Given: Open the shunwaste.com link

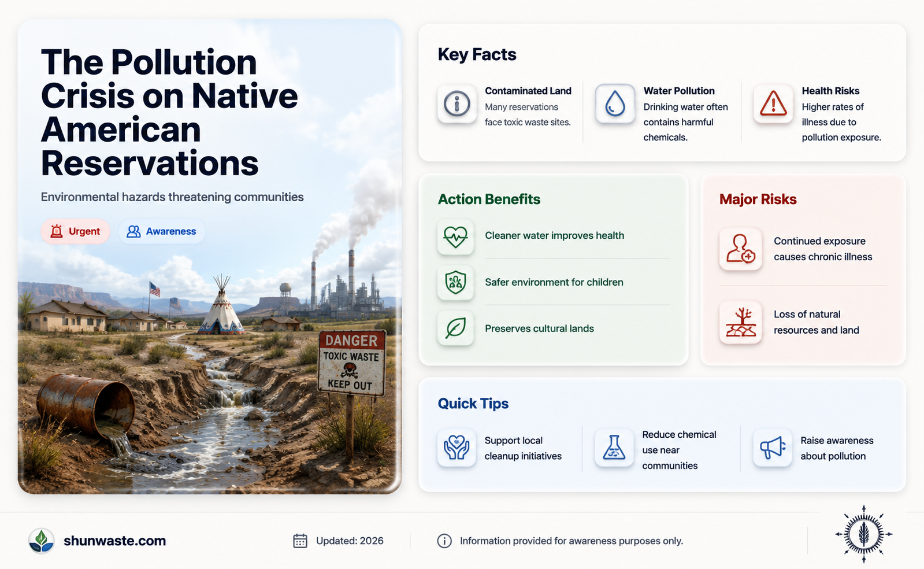Looking at the screenshot, I should pos(114,541).
